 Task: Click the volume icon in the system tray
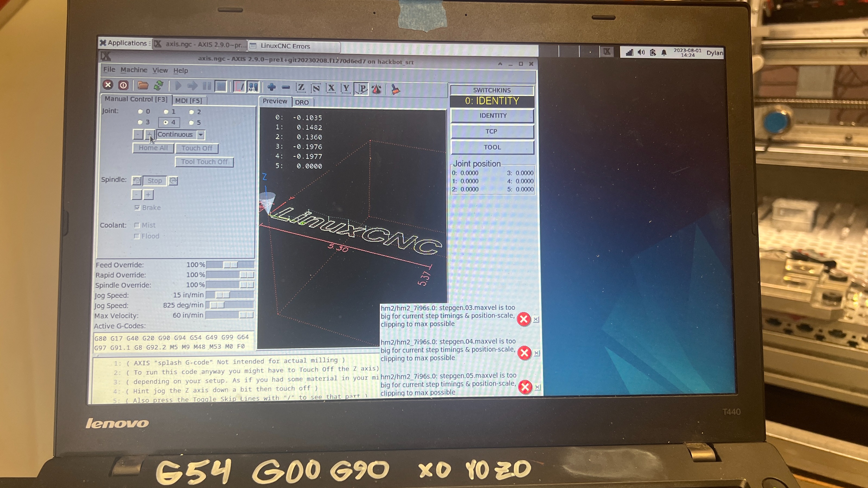tap(641, 53)
